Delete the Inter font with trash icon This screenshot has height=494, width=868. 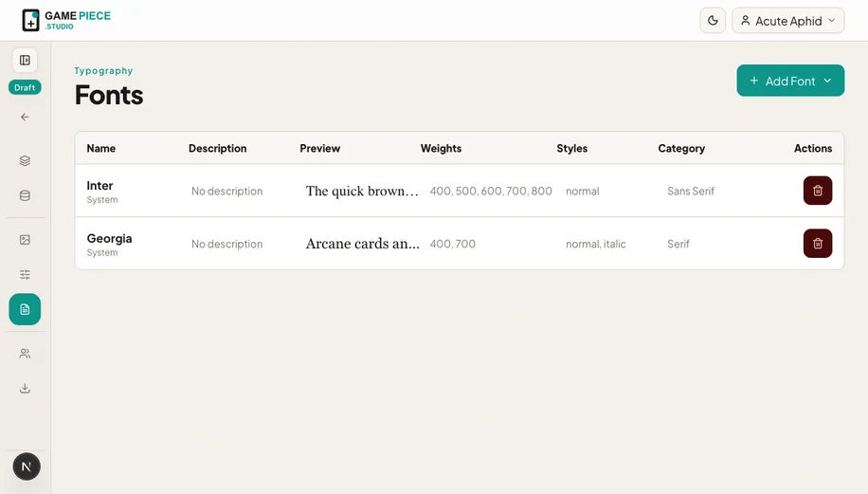818,191
